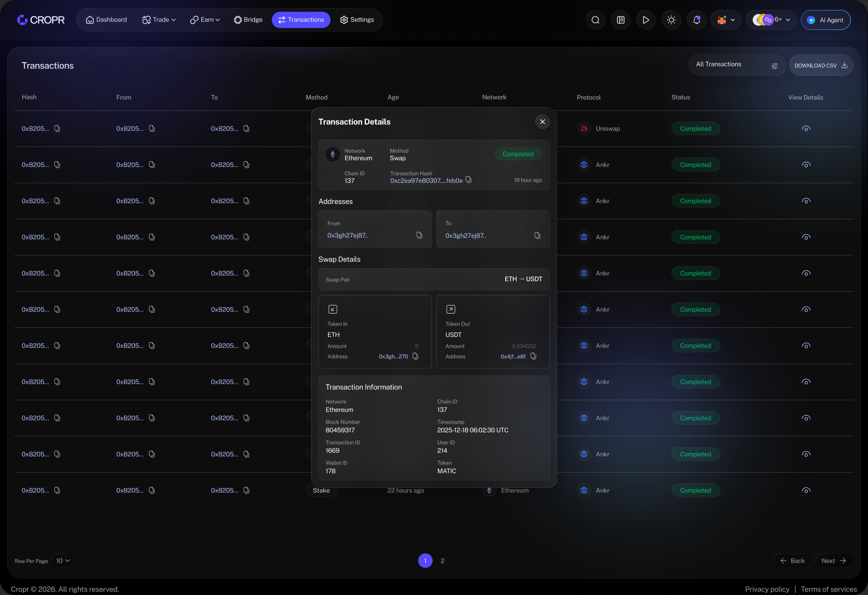View details of the Stake transaction row
The width and height of the screenshot is (868, 595).
[x=806, y=491]
